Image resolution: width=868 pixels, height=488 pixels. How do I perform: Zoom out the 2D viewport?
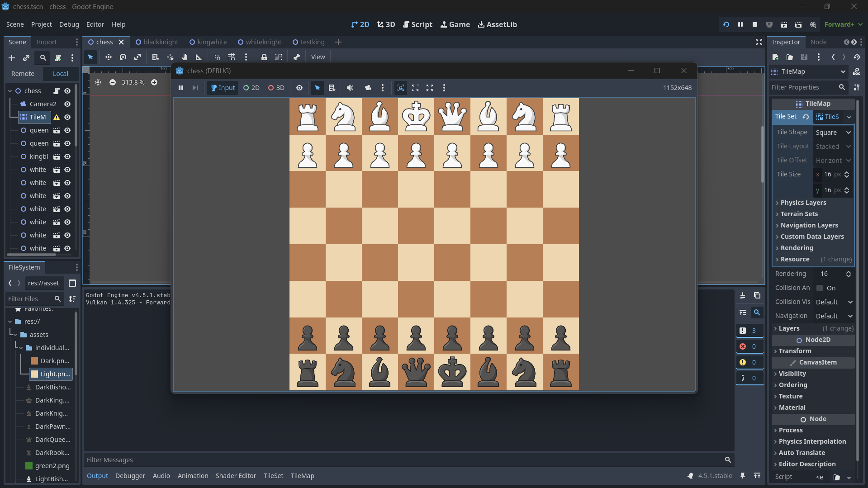(113, 82)
